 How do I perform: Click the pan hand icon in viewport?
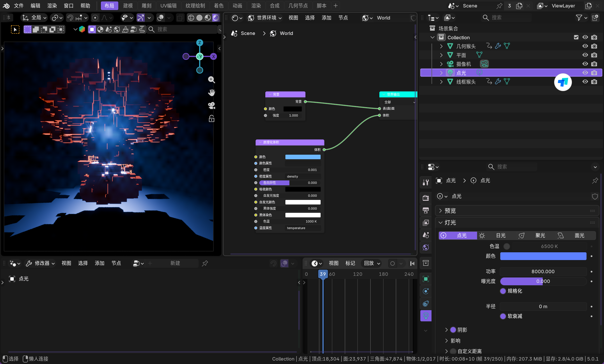(211, 93)
